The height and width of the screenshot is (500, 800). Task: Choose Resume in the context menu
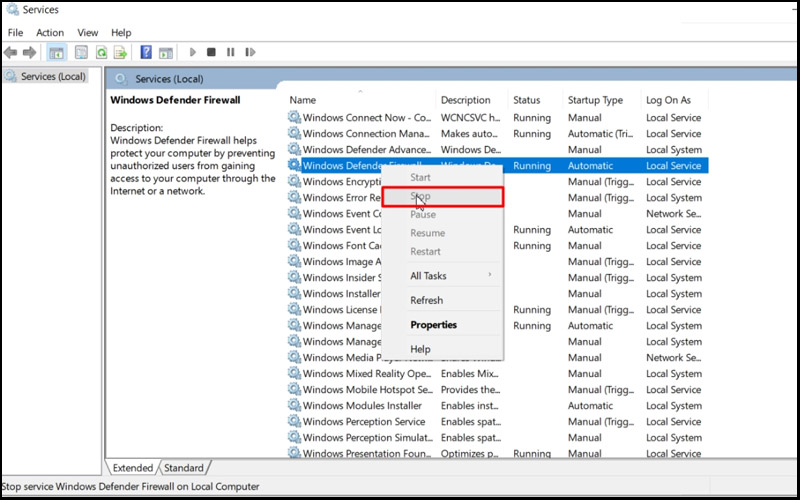pyautogui.click(x=442, y=233)
